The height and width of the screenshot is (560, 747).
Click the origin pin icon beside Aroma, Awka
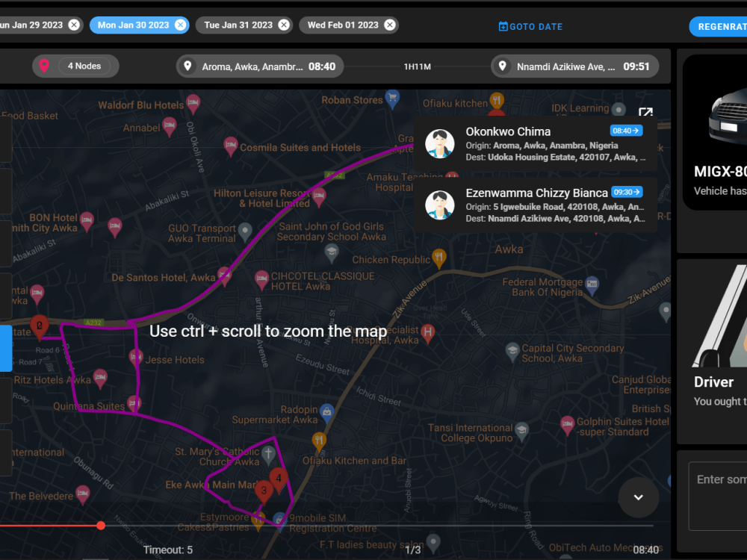[x=187, y=66]
